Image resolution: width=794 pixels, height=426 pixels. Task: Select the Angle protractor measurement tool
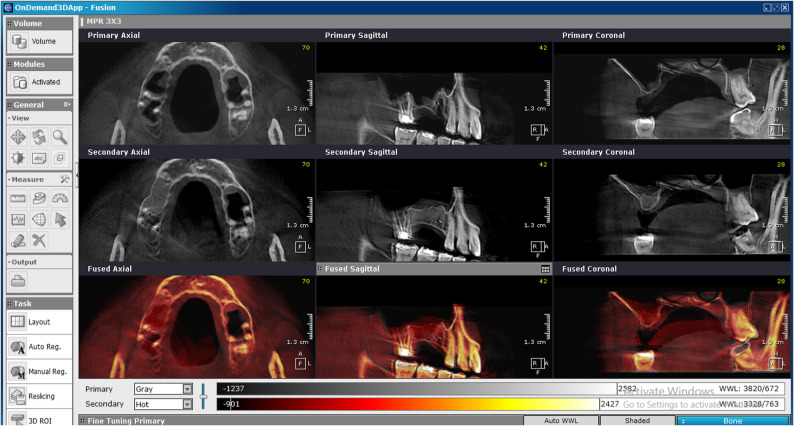pos(60,199)
